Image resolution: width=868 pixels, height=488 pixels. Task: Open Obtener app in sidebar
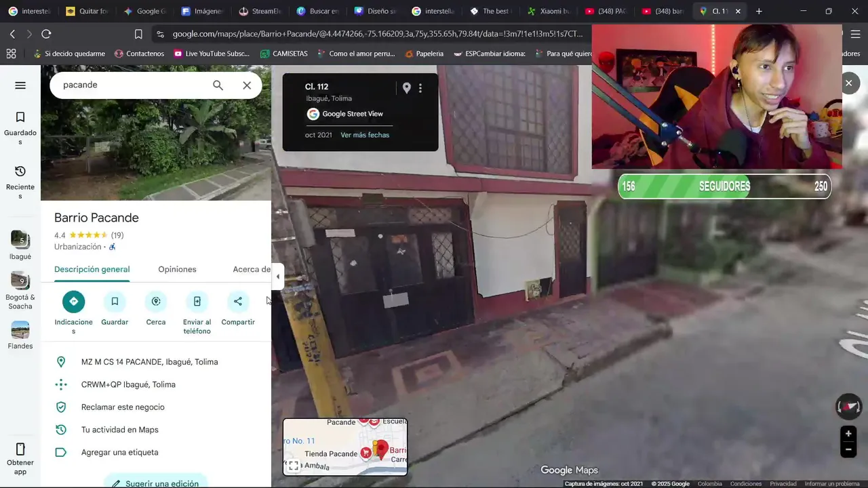20,459
